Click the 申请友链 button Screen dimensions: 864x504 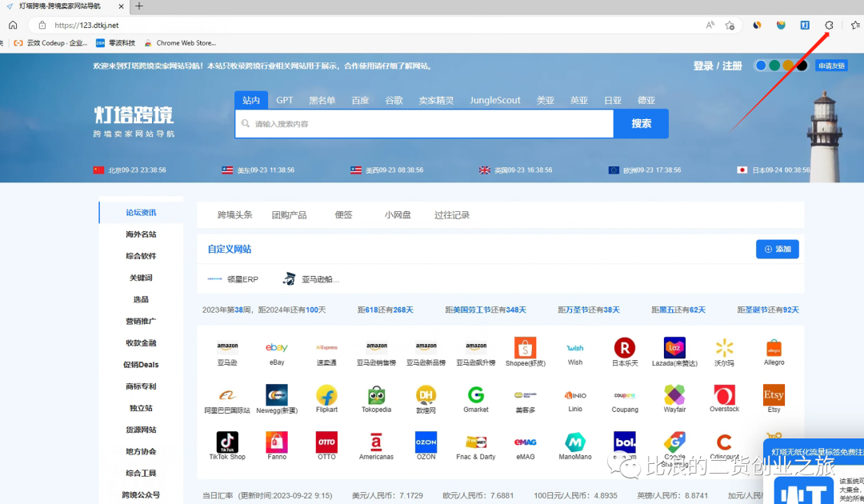pyautogui.click(x=831, y=66)
